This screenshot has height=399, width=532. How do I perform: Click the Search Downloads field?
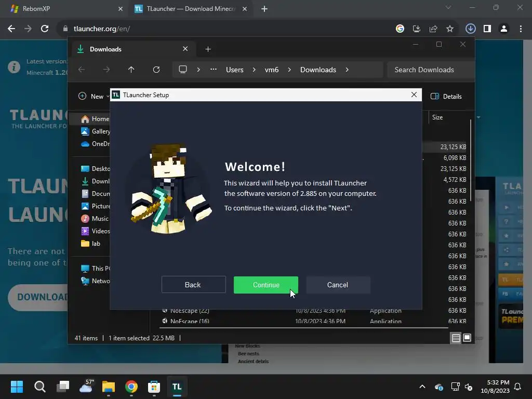click(x=430, y=70)
